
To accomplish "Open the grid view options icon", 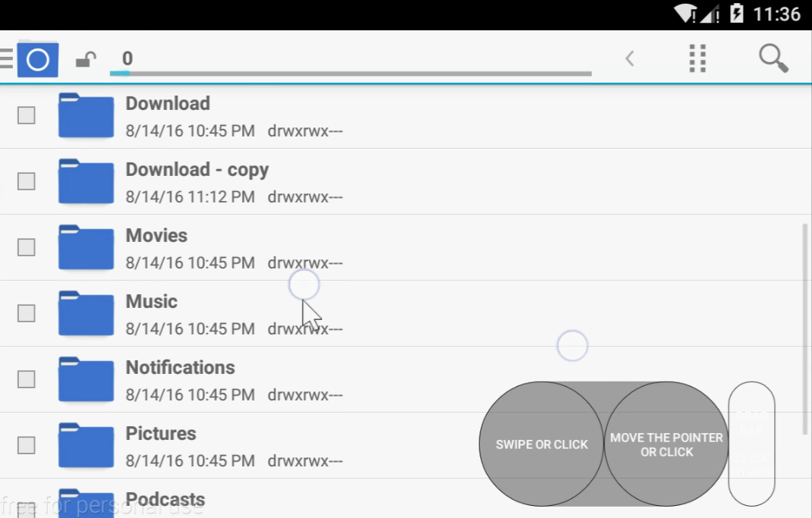I will 697,58.
